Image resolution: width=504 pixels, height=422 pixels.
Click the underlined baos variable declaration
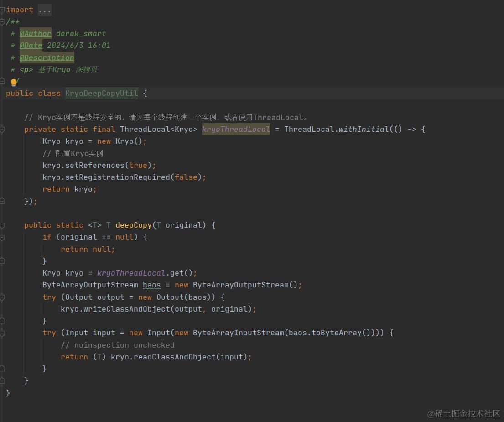point(152,285)
